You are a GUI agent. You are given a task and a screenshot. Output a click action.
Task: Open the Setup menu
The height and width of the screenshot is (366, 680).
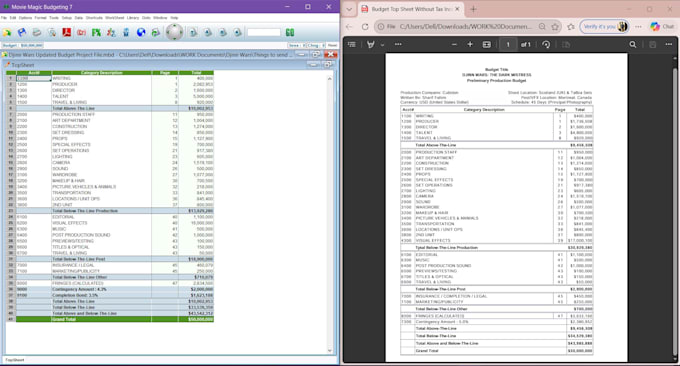[67, 18]
